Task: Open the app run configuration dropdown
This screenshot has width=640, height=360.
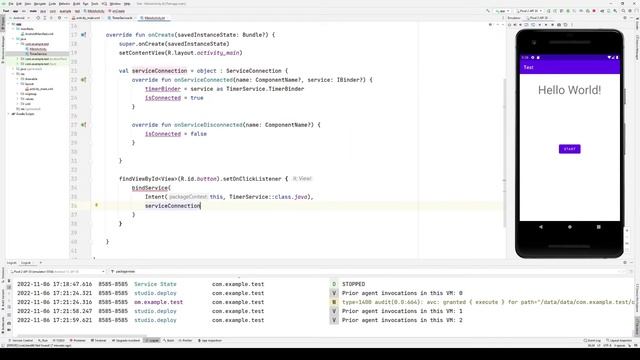Action: (502, 11)
